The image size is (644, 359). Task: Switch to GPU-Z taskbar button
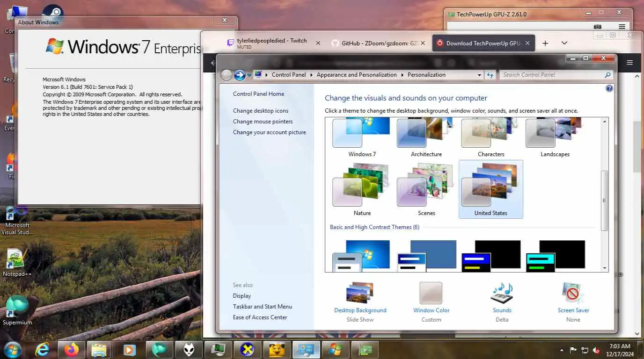pos(365,349)
